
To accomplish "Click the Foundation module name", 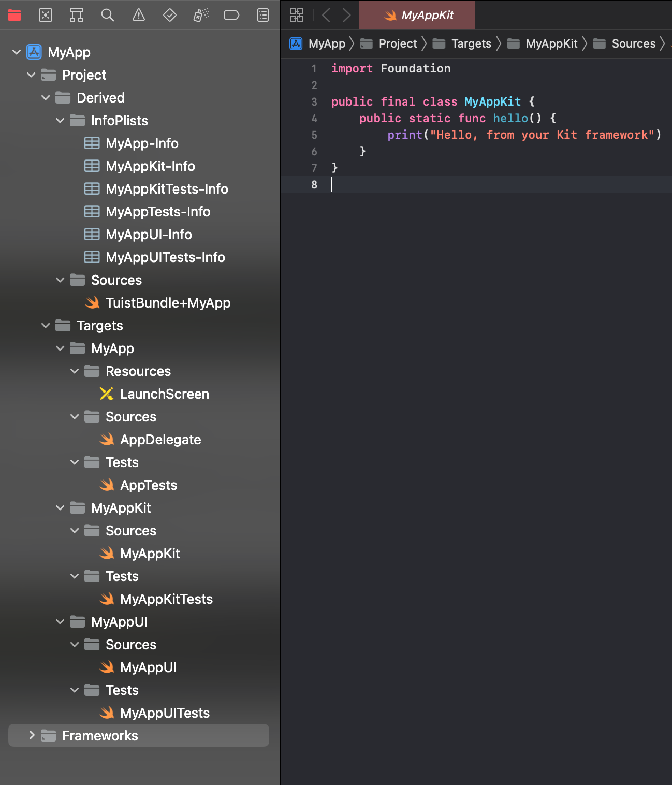I will 416,69.
